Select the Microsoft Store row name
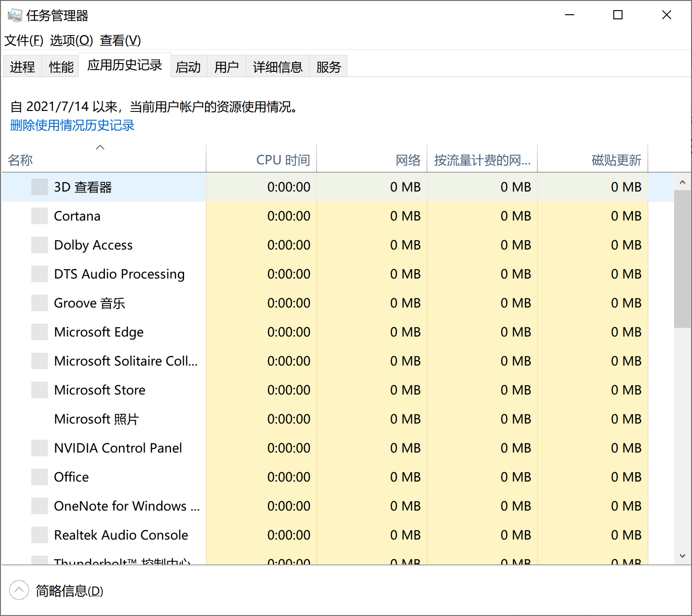The image size is (692, 616). 100,390
